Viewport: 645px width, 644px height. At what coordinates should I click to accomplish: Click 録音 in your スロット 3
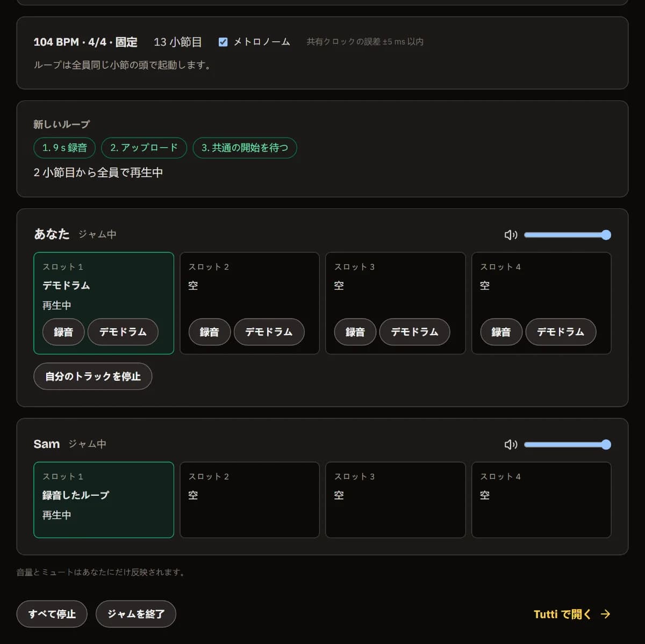[355, 332]
